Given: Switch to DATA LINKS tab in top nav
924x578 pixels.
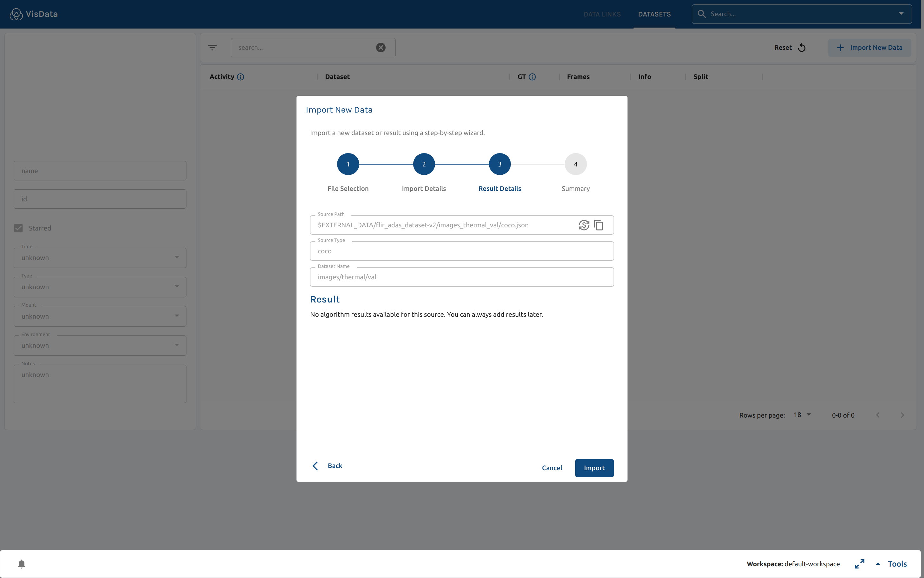Looking at the screenshot, I should [x=601, y=14].
